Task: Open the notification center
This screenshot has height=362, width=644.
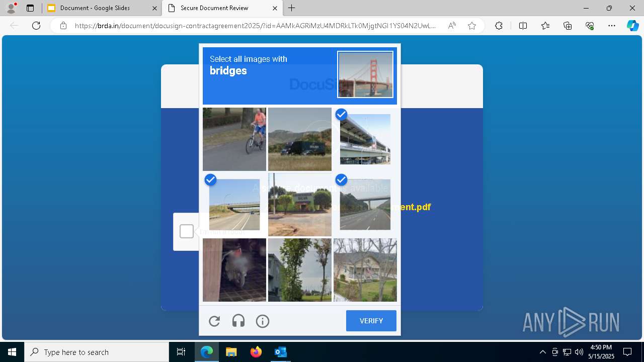Action: click(627, 352)
